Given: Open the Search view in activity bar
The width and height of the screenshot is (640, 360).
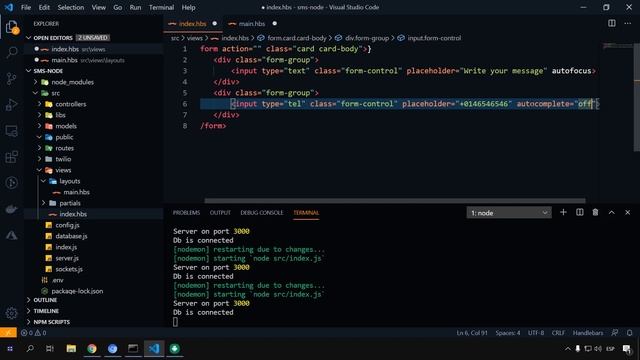Looking at the screenshot, I should coord(11,52).
